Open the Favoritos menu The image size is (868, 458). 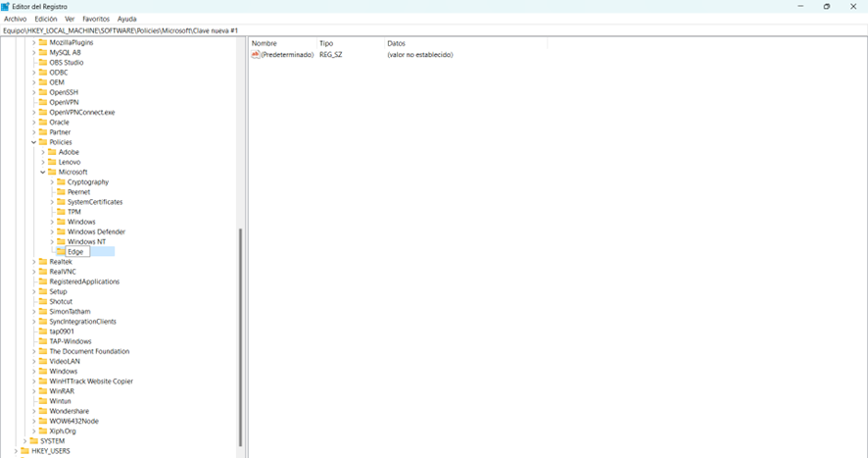[96, 19]
